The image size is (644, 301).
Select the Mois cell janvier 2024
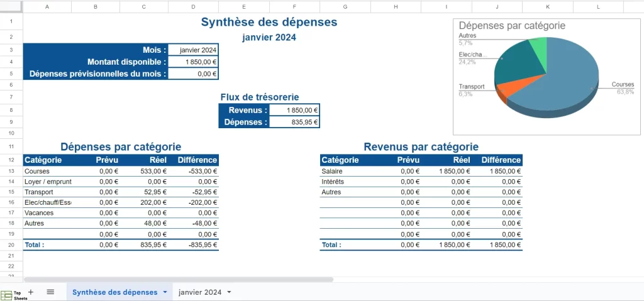click(x=194, y=50)
